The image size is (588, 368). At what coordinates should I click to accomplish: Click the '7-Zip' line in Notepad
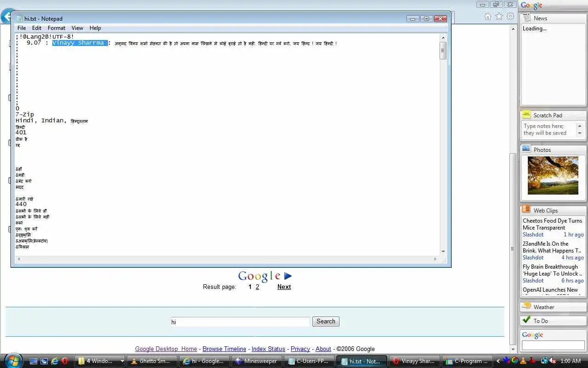coord(25,115)
